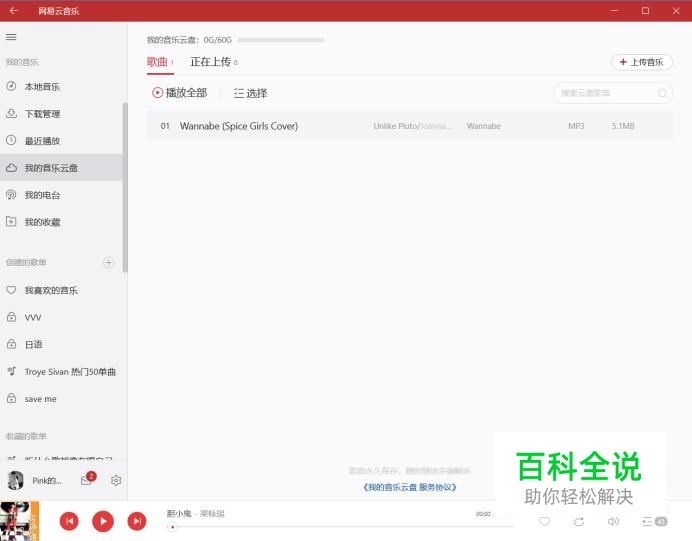Click the 选择 selection button
Image resolution: width=692 pixels, height=541 pixels.
click(250, 93)
